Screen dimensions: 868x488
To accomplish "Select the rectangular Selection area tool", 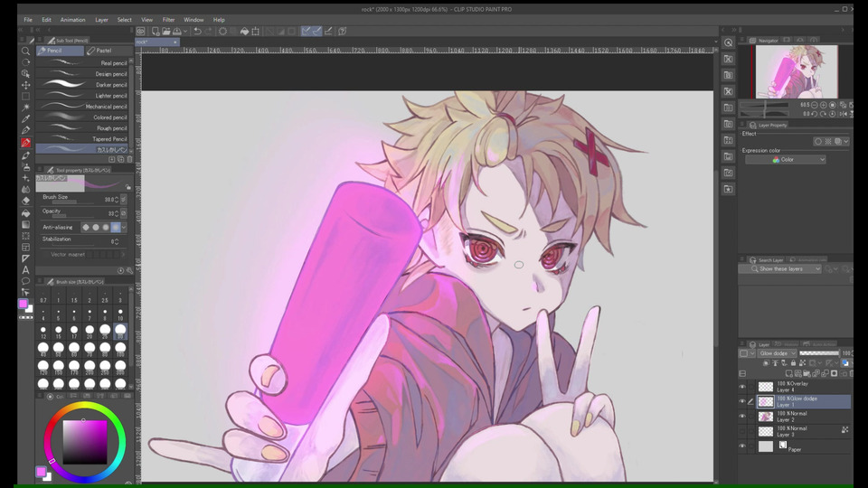I will click(x=25, y=97).
